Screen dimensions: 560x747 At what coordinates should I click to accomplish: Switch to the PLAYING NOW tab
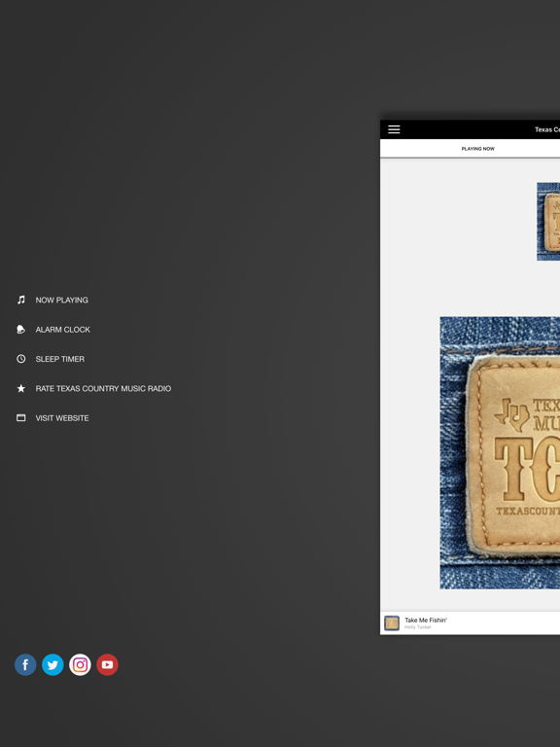(478, 149)
